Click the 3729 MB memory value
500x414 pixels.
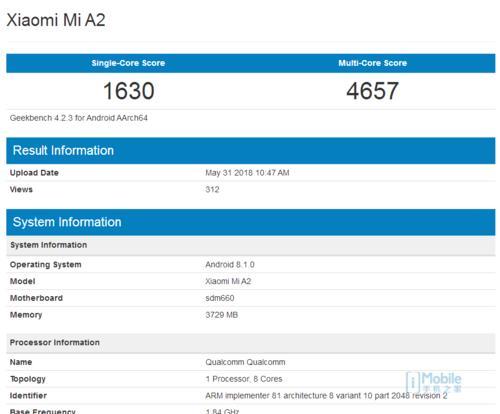point(222,315)
